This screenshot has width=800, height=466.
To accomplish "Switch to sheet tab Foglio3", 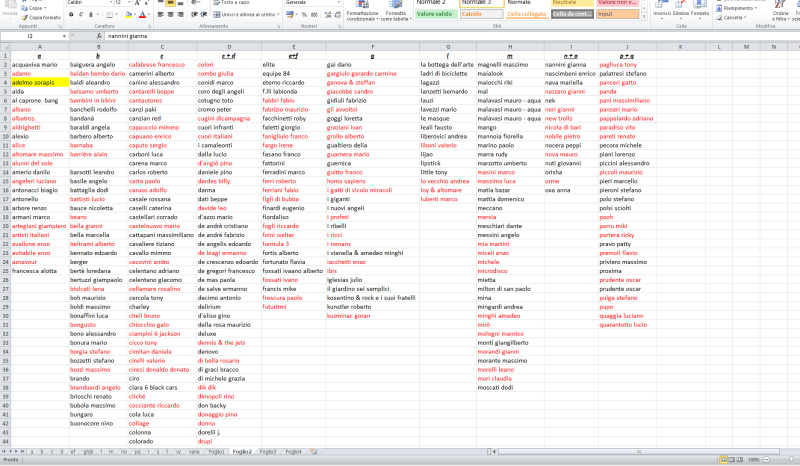I will (x=268, y=452).
